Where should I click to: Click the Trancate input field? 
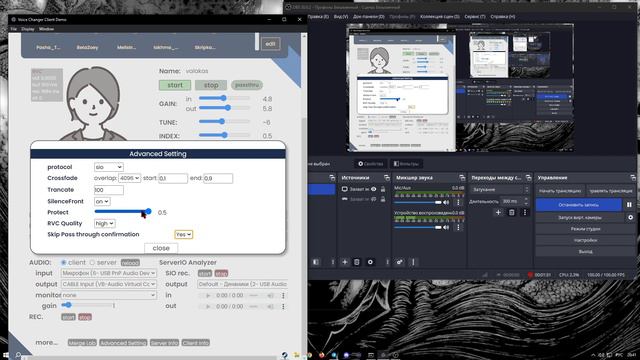[x=109, y=190]
